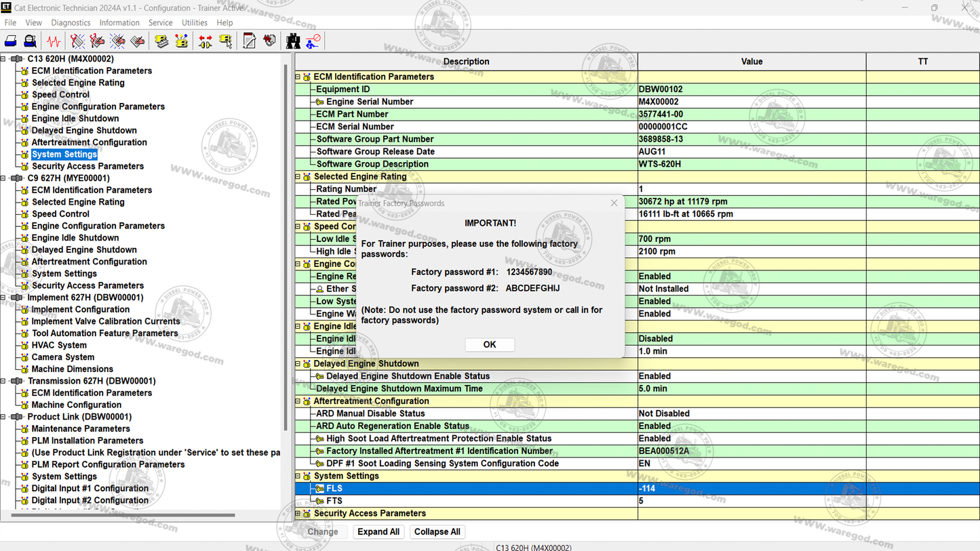The height and width of the screenshot is (551, 980).
Task: Open the Help menu
Action: (224, 23)
